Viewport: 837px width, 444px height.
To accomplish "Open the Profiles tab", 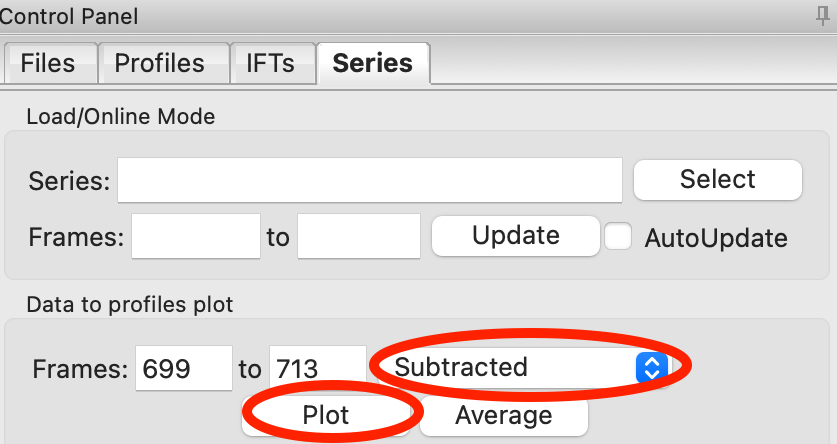I will point(159,63).
